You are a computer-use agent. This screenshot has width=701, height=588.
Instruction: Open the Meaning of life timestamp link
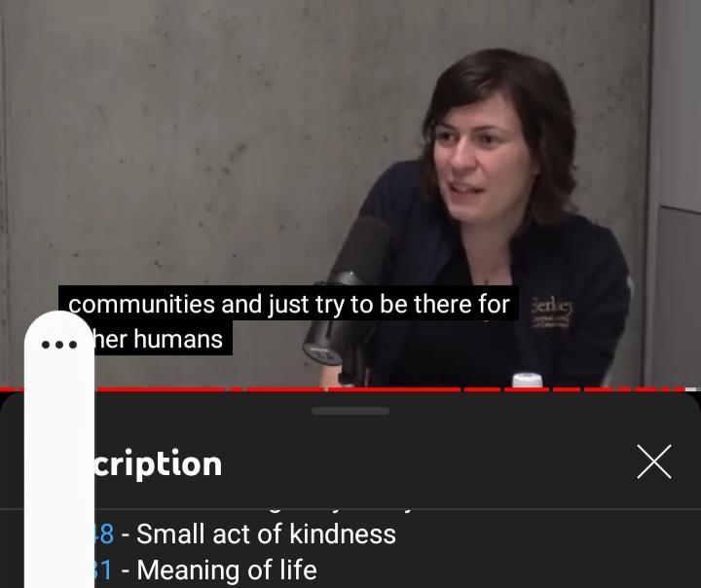(104, 570)
